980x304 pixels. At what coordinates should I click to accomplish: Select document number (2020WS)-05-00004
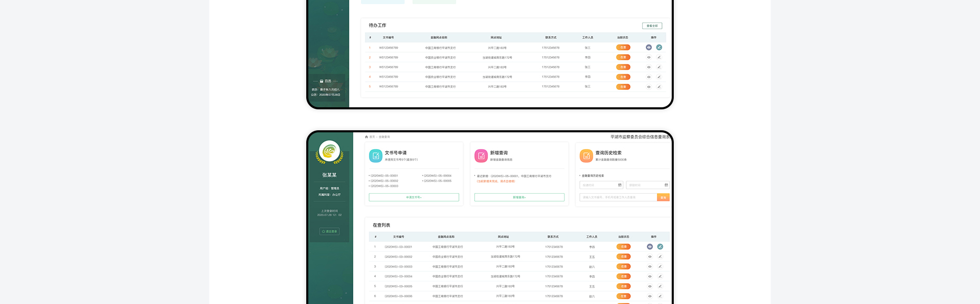point(437,176)
